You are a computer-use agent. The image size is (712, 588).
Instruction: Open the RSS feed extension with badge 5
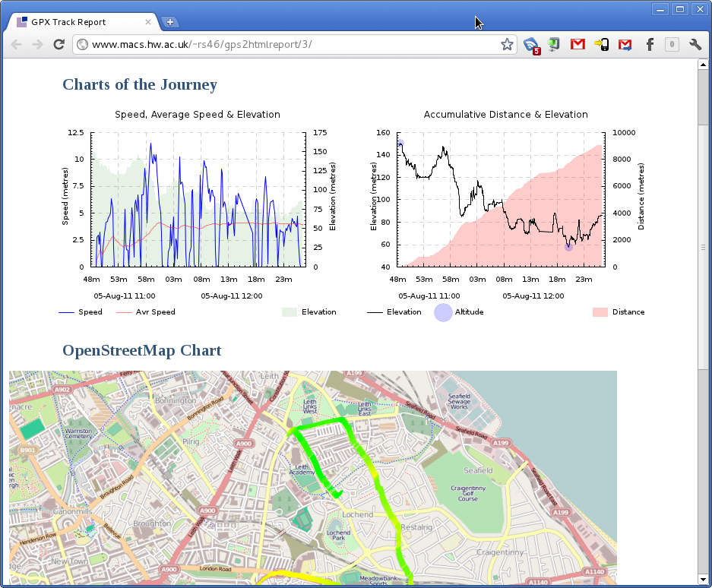pyautogui.click(x=531, y=45)
